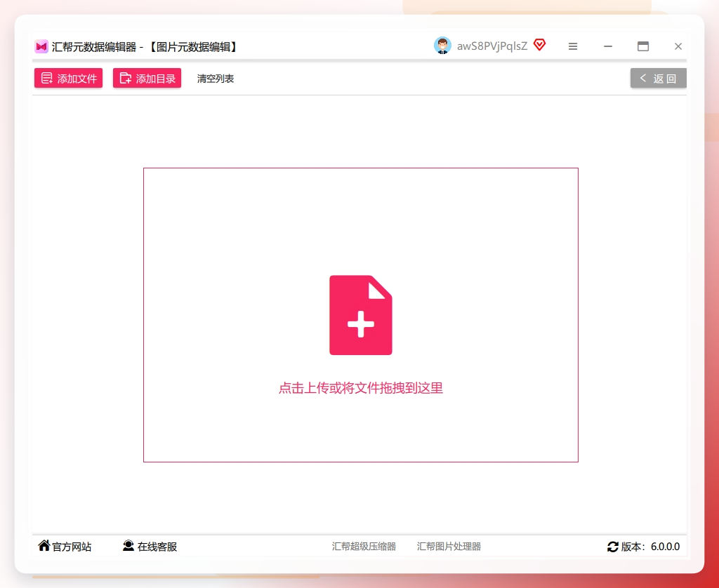Go back using the 返回 button
The width and height of the screenshot is (719, 588).
658,79
